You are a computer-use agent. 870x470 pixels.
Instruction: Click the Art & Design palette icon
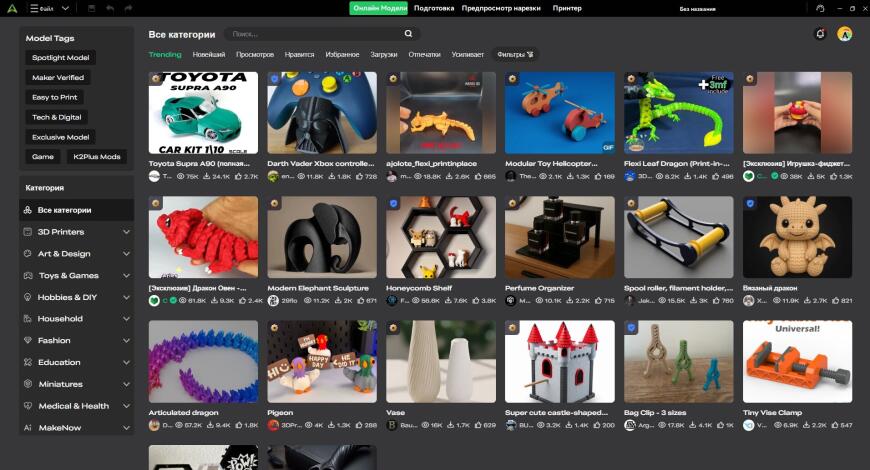coord(28,253)
